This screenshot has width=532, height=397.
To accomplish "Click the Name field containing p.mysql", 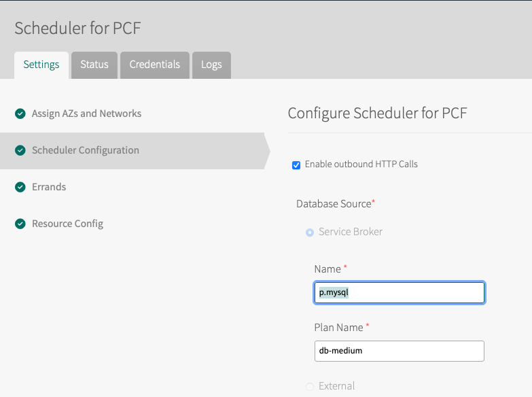I will click(x=399, y=292).
